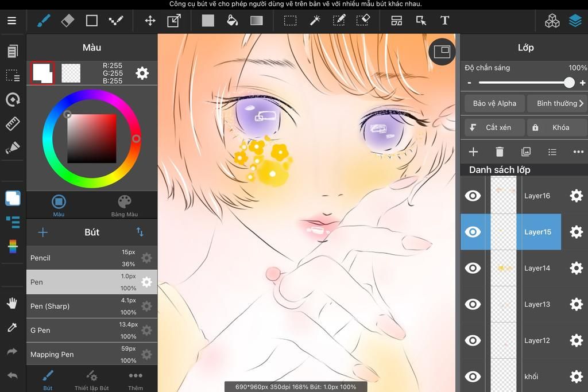Toggle the layers panel icon
Image resolution: width=588 pixels, height=392 pixels.
(575, 21)
